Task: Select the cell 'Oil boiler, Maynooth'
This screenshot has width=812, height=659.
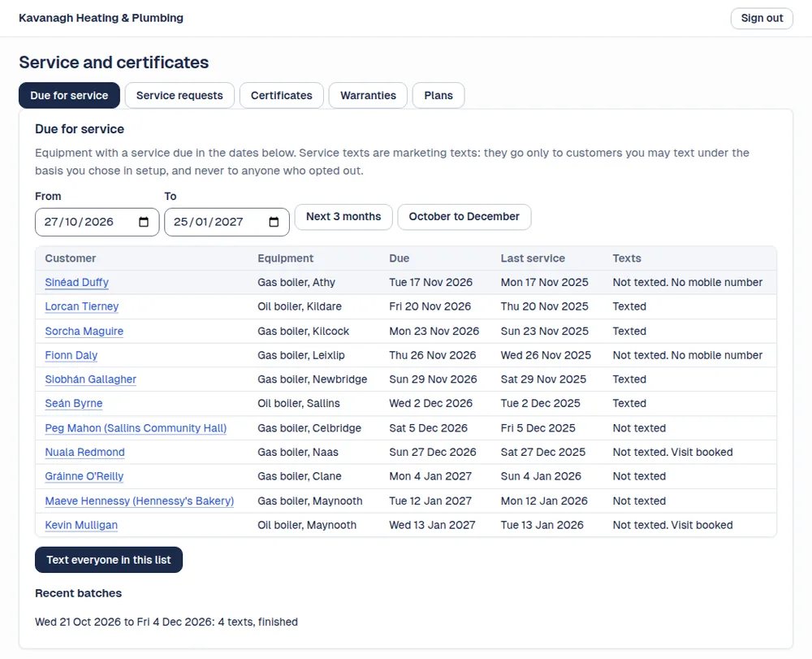Action: [307, 525]
